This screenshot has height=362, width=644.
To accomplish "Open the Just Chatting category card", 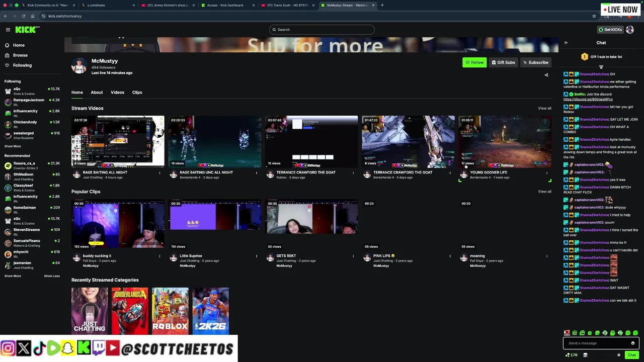I will [90, 311].
